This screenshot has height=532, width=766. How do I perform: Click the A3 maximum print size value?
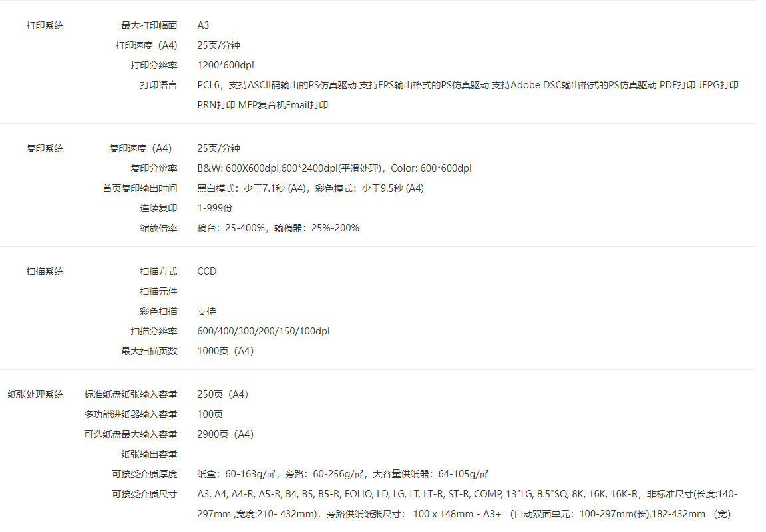point(203,25)
